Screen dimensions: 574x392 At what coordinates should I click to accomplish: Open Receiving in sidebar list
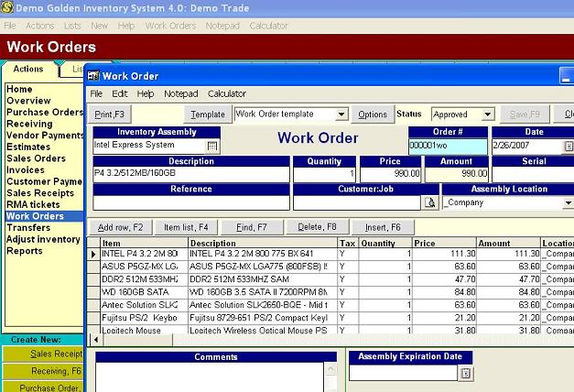click(x=29, y=124)
